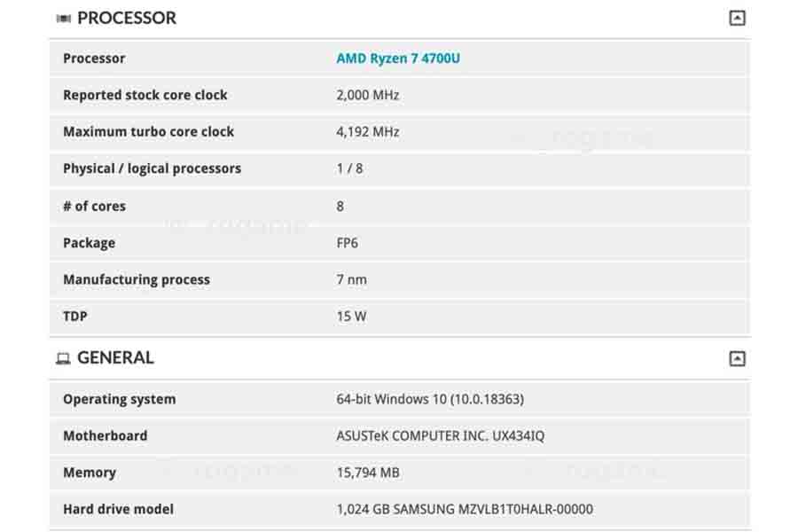Select the Physical / logical processors label
This screenshot has height=532, width=798.
(x=153, y=168)
